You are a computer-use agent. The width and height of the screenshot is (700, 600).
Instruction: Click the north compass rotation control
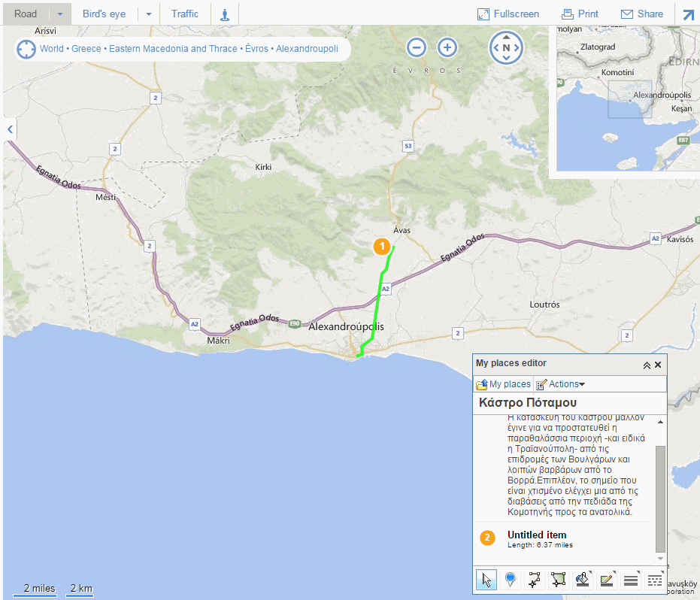pyautogui.click(x=506, y=47)
